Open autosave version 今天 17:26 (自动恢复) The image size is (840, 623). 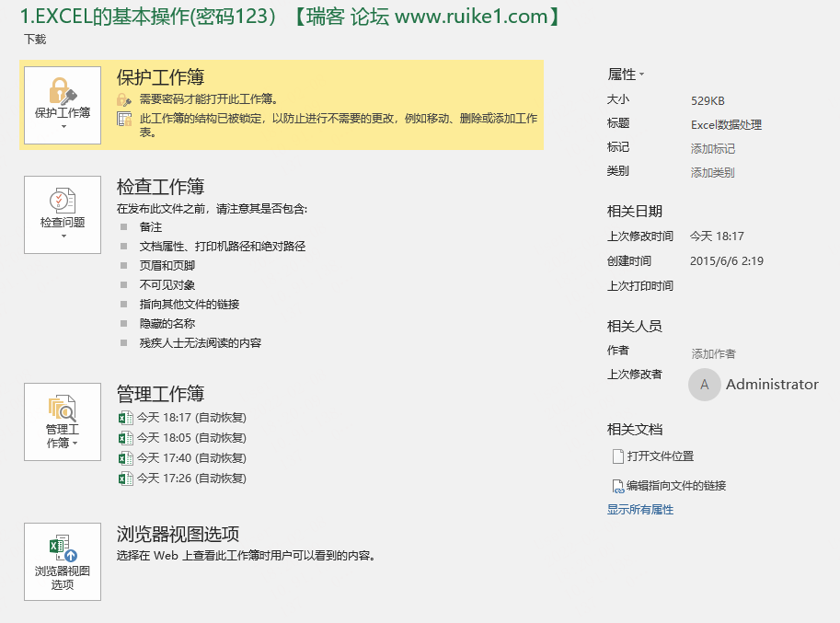(x=182, y=479)
